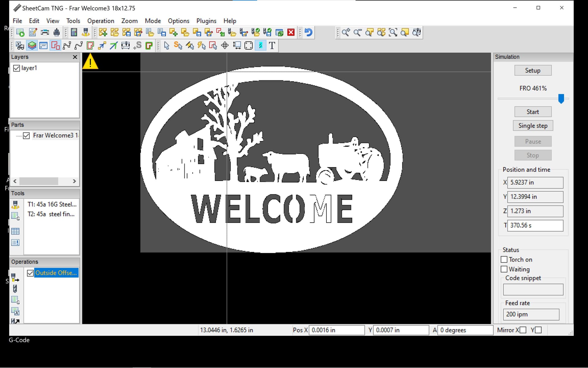The image size is (588, 368).
Task: Open the Edit menu
Action: (x=34, y=21)
